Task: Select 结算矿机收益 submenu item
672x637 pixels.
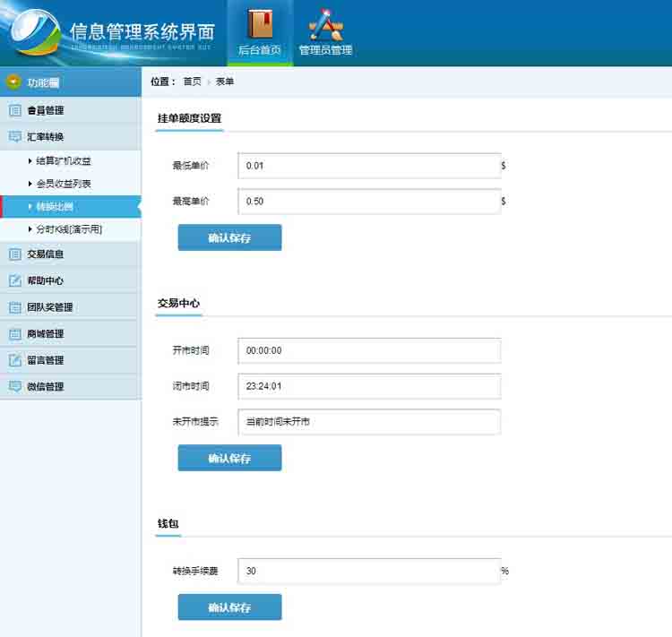Action: pyautogui.click(x=64, y=161)
